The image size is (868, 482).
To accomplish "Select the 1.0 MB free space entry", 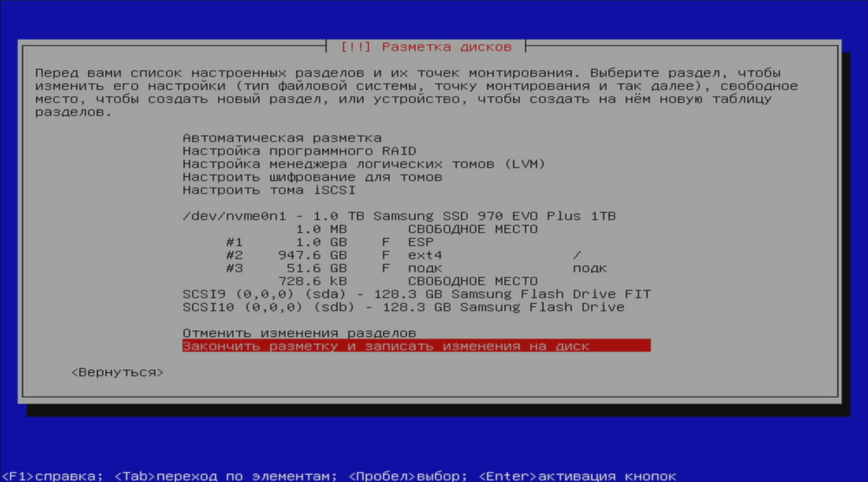I will [417, 229].
